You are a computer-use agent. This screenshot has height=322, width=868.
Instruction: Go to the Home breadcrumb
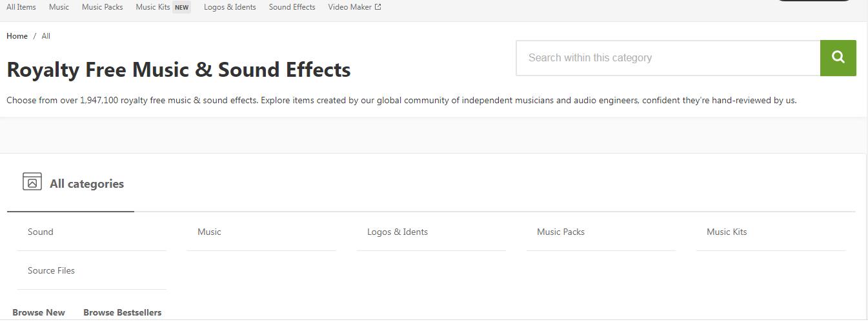point(17,36)
